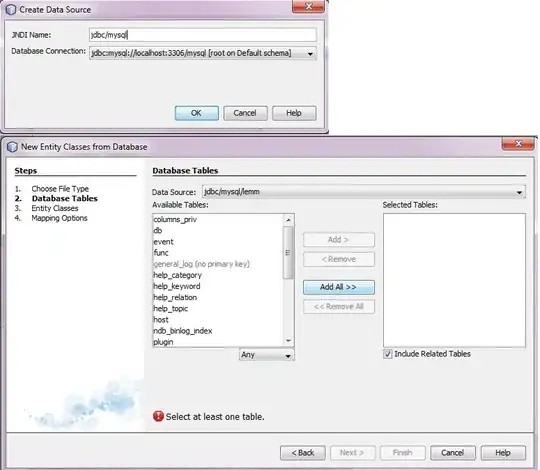This screenshot has width=540, height=470.
Task: Close New Entity Classes from Database window
Action: tap(518, 144)
